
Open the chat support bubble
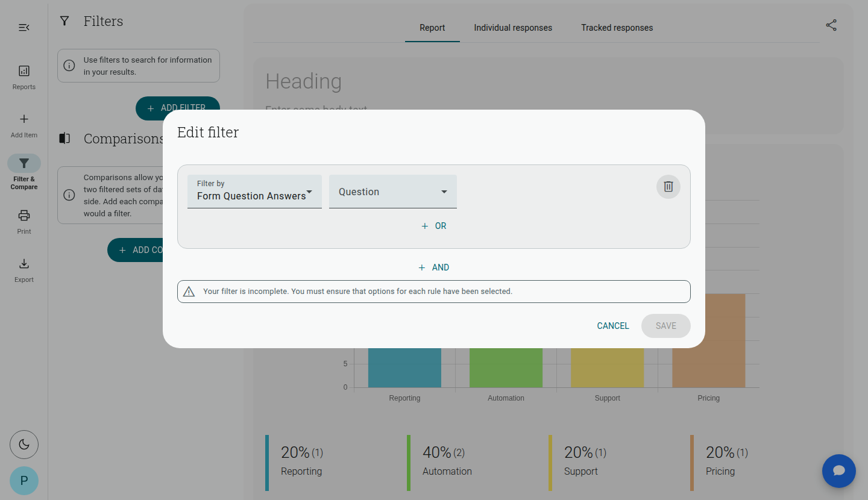pos(839,471)
